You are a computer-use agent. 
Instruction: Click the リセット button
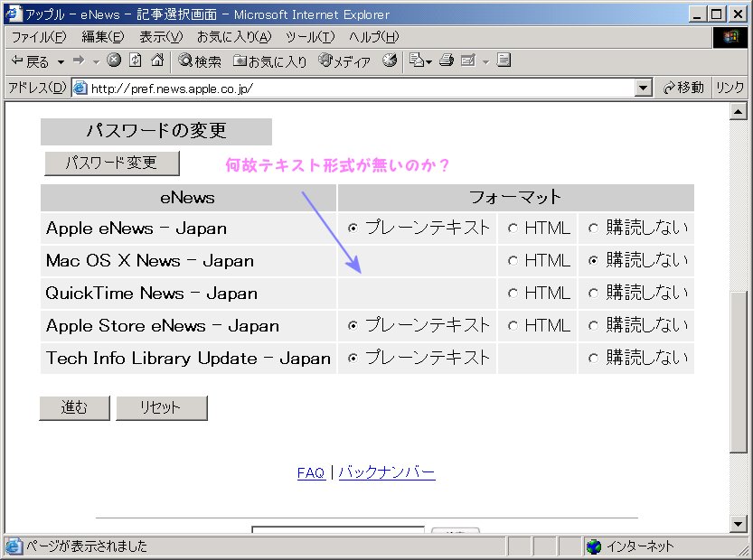click(x=162, y=408)
